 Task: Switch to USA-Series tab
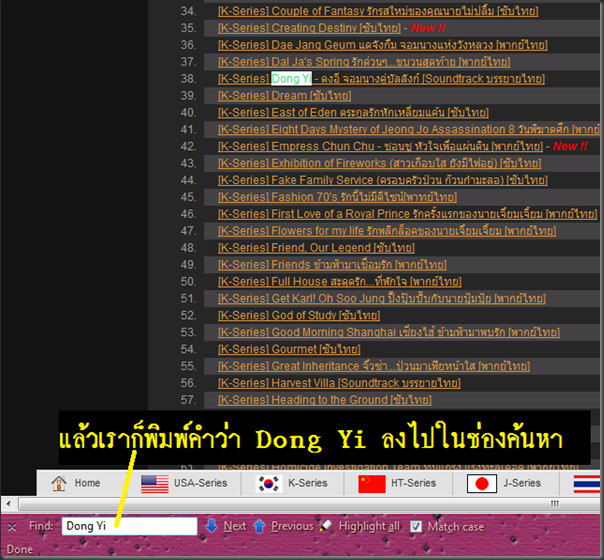pos(184,483)
